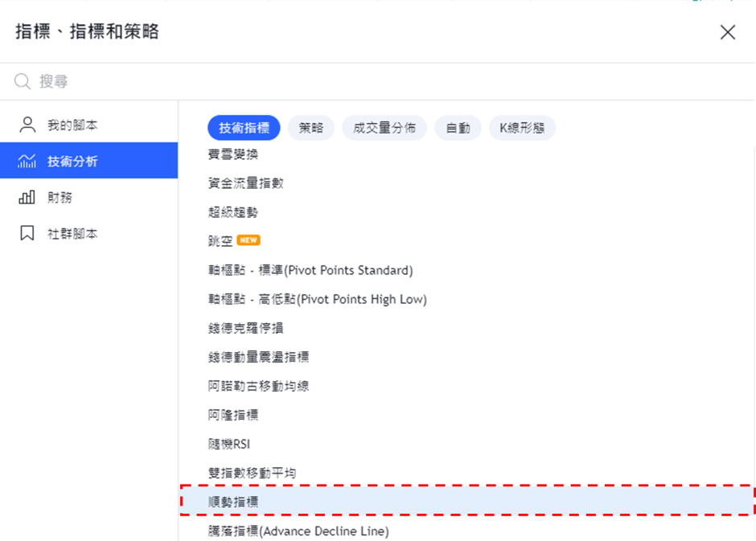The width and height of the screenshot is (756, 541).
Task: Click the 社群腳本 bookmark icon
Action: tap(27, 234)
